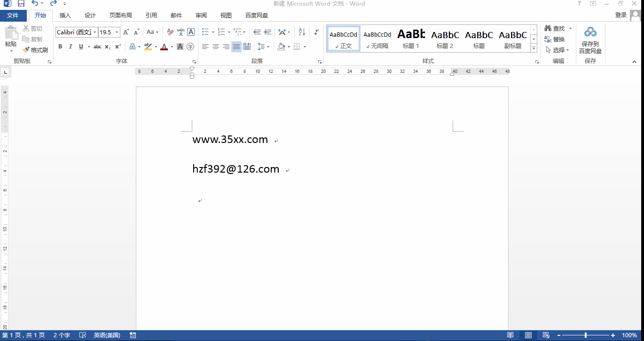The image size is (644, 341).
Task: Switch to Read Mode view in status bar
Action: pyautogui.click(x=510, y=335)
